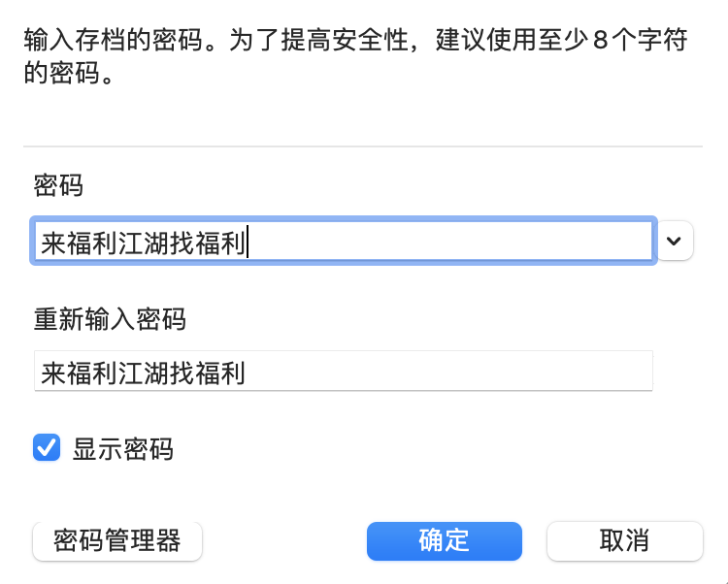728x584 pixels.
Task: Click empty dialog area between 密码管理器 and 确定
Action: click(283, 540)
